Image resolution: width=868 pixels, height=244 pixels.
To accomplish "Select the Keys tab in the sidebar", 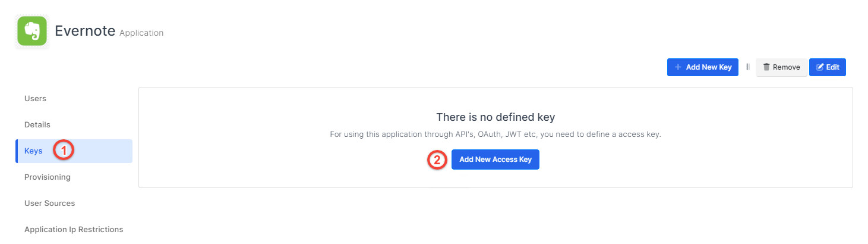I will [x=33, y=151].
